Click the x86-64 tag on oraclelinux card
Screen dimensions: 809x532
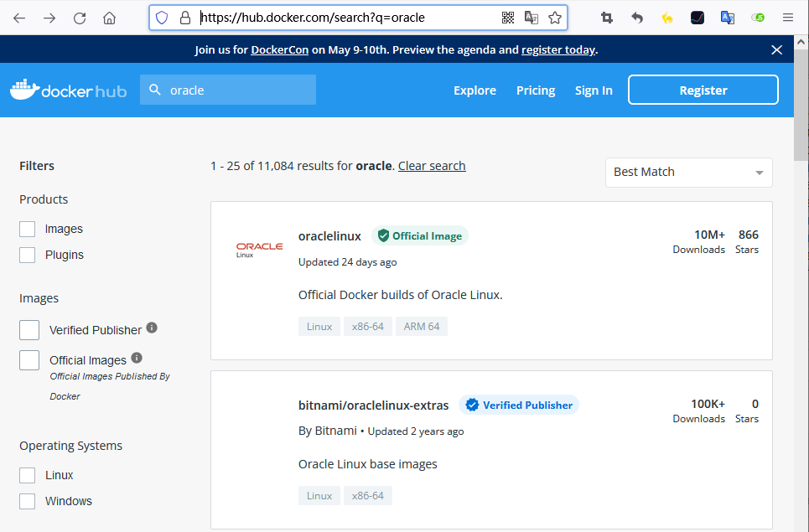(x=368, y=326)
